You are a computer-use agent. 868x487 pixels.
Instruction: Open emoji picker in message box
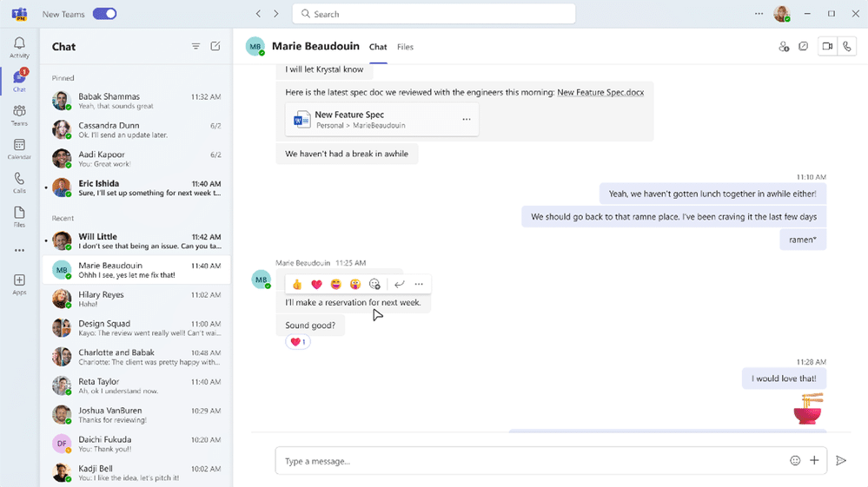(x=795, y=461)
